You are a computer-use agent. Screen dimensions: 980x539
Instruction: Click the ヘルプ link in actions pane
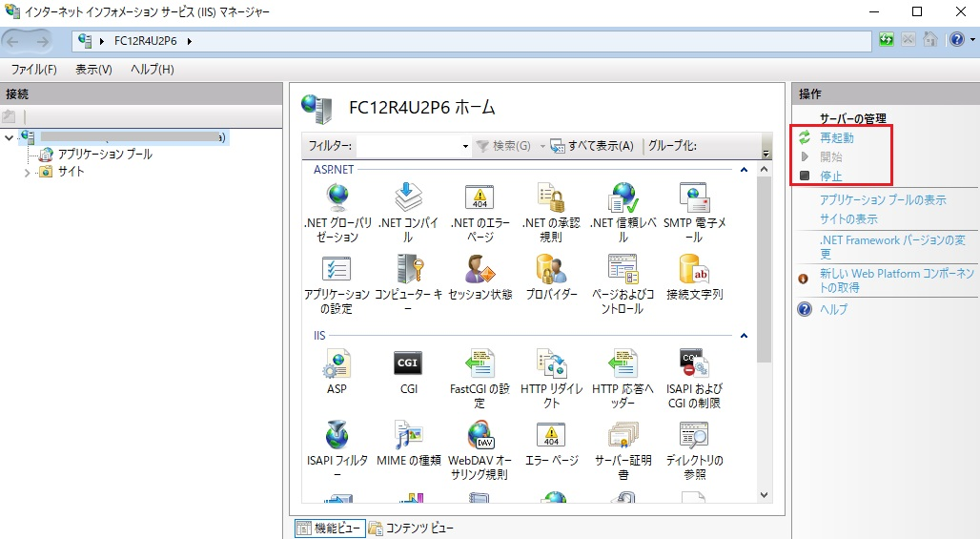pyautogui.click(x=833, y=309)
